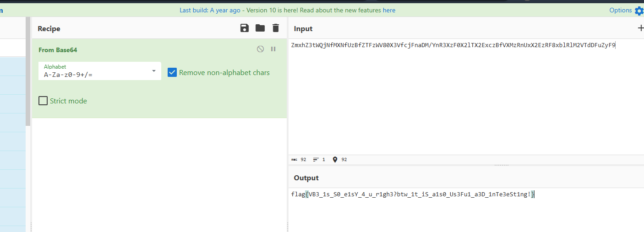Click the From Base64 operation title

[57, 50]
